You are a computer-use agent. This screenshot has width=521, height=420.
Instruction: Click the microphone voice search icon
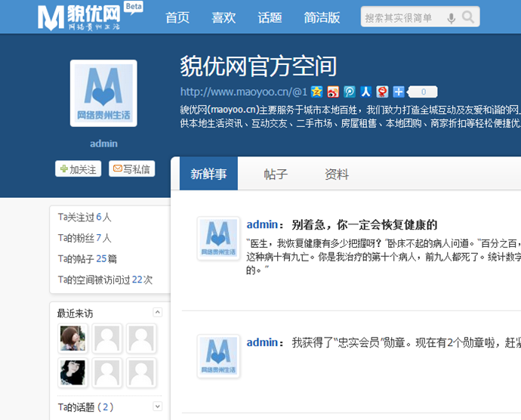[x=451, y=18]
